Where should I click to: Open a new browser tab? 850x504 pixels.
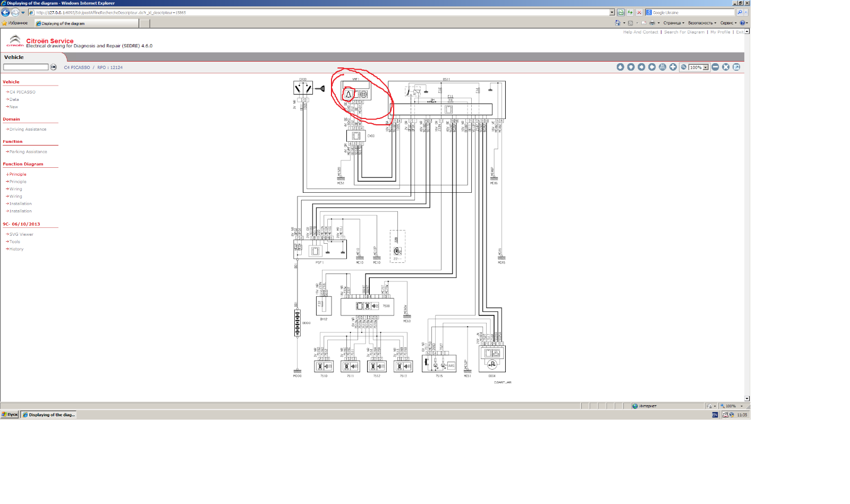point(144,23)
